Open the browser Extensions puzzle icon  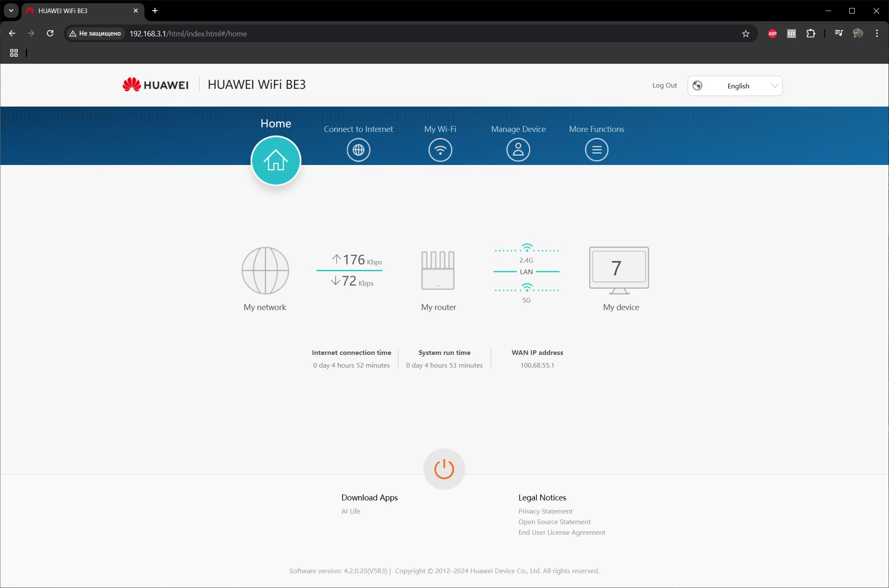point(811,33)
